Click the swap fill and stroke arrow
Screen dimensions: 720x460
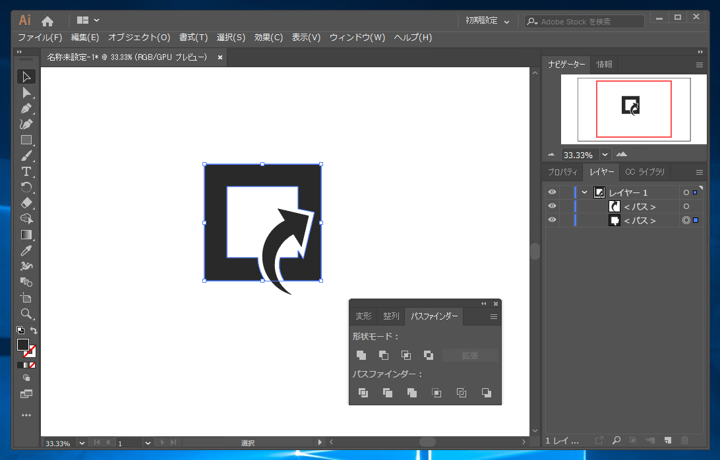34,330
